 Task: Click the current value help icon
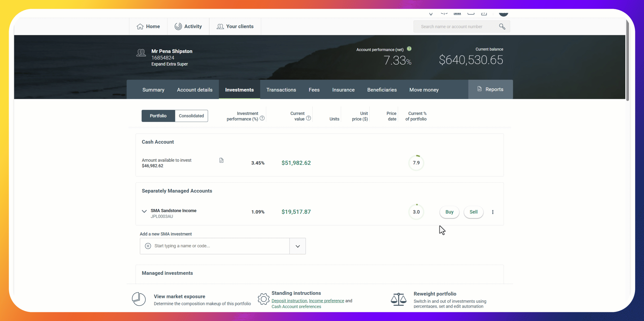pos(308,118)
